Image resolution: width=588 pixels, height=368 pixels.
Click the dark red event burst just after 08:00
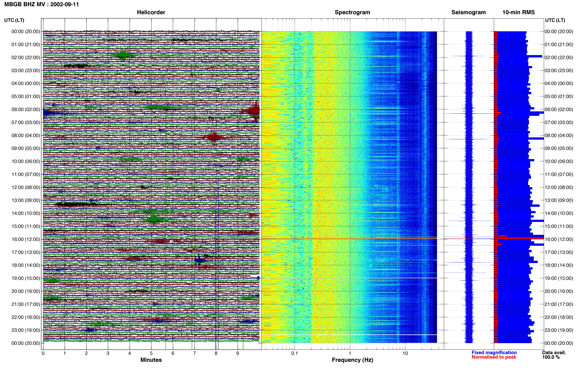[x=214, y=137]
